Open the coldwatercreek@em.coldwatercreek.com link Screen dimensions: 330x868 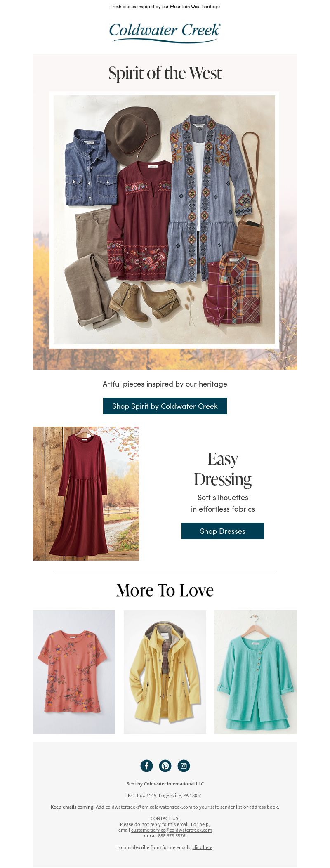pos(149,807)
